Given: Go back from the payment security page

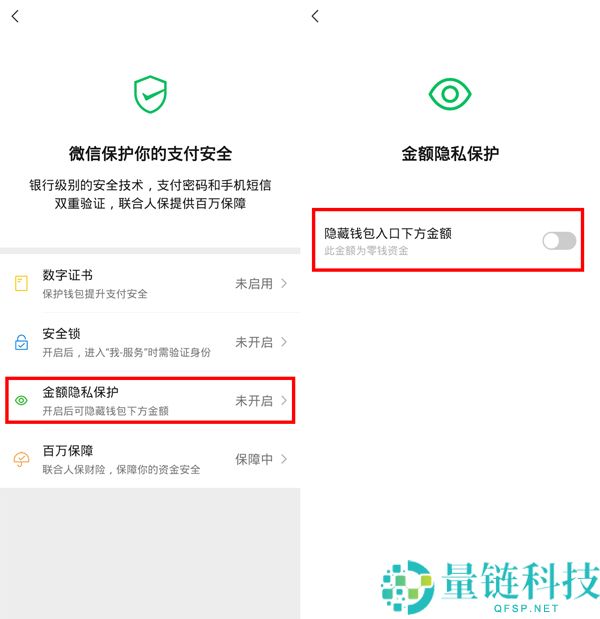Looking at the screenshot, I should [15, 17].
